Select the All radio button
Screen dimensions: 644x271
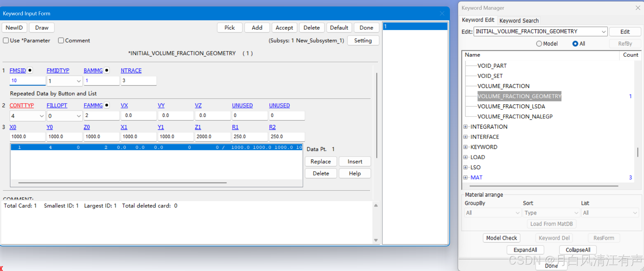click(575, 44)
